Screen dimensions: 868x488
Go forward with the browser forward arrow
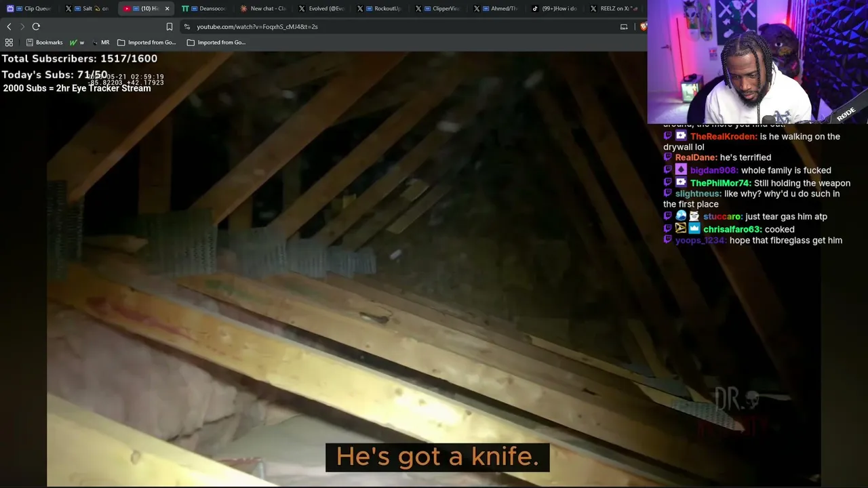22,26
